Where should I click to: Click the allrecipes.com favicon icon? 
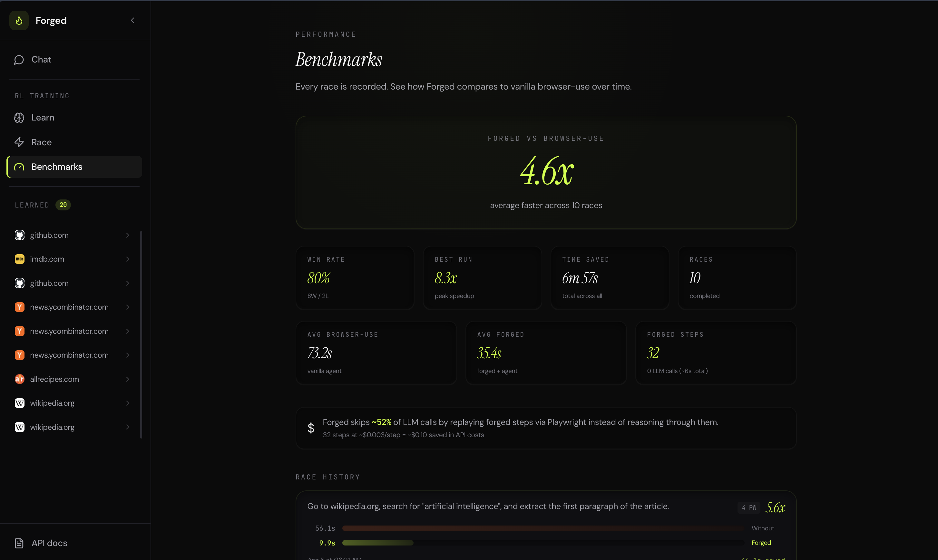20,379
